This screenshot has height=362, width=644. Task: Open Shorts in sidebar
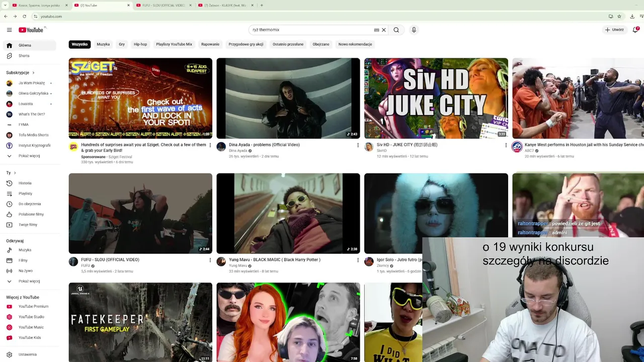click(x=31, y=56)
